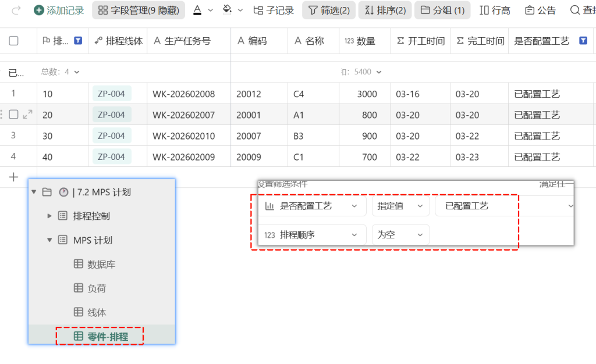Open the text color dropdown arrow
The width and height of the screenshot is (596, 364).
tap(211, 10)
